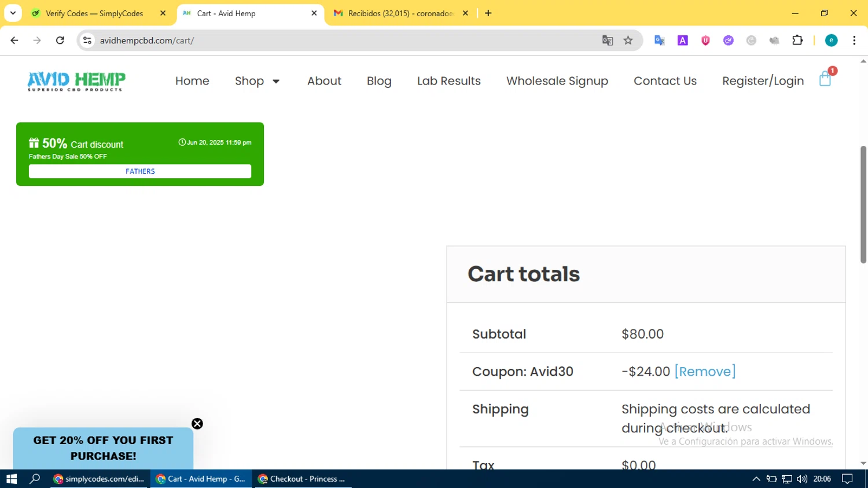Click the scrollbar down arrow
Image resolution: width=868 pixels, height=488 pixels.
click(x=863, y=464)
